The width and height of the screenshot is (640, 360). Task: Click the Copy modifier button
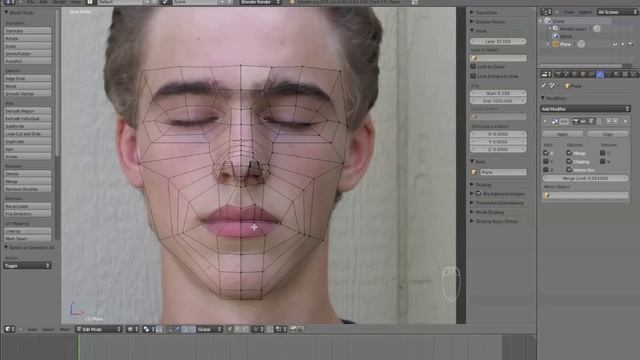coord(608,134)
